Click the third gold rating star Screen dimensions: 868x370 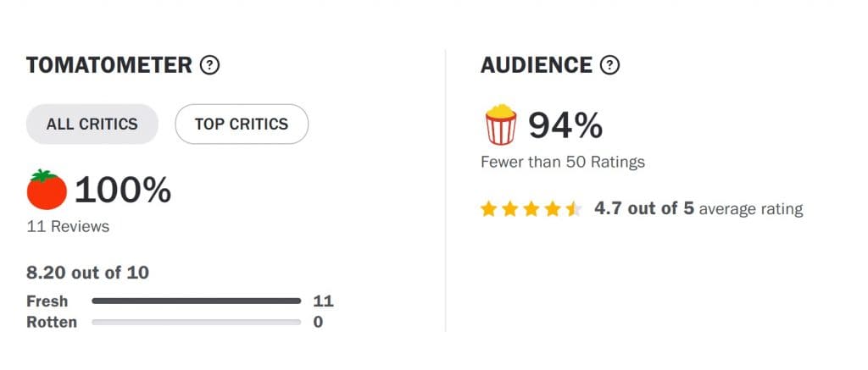(x=531, y=209)
